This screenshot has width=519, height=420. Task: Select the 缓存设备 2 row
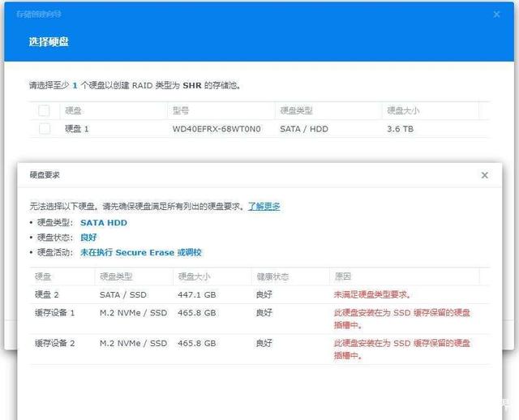tap(54, 343)
